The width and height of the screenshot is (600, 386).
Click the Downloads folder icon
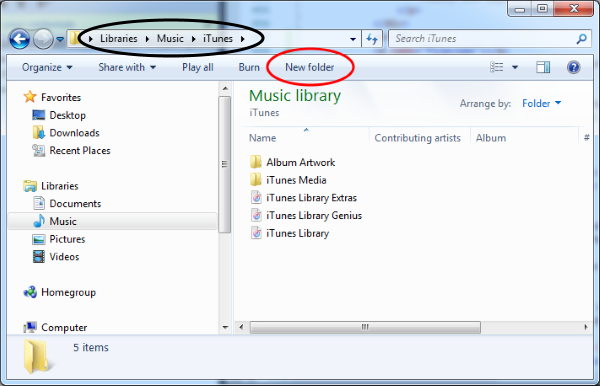[x=39, y=132]
